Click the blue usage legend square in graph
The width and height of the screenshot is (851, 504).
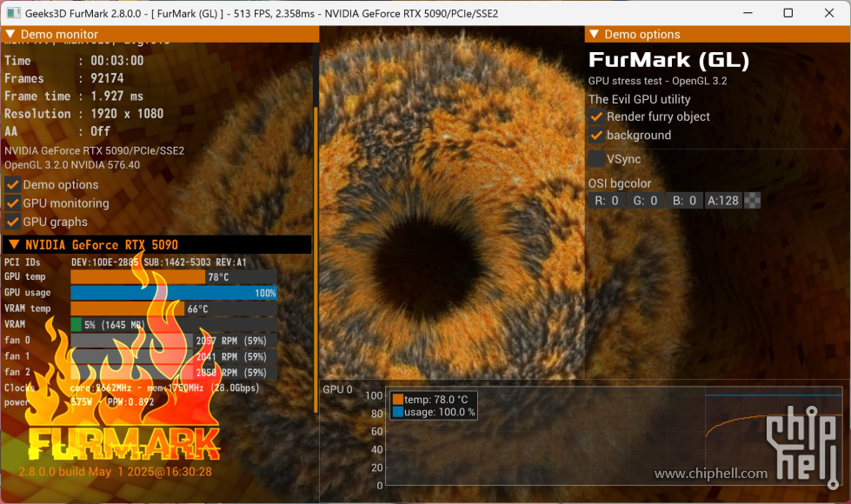[398, 412]
